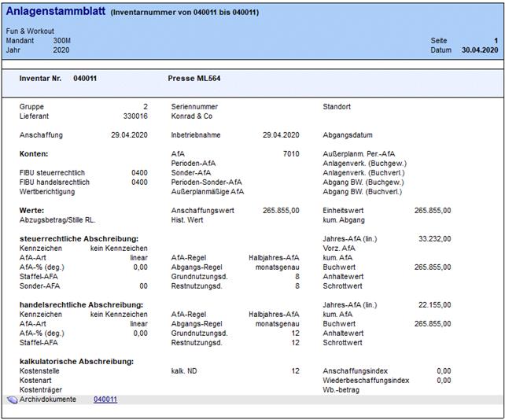Viewport: 505px width, 420px height.
Task: Select the kalkulatorische Abschreibung heading
Action: pyautogui.click(x=76, y=361)
